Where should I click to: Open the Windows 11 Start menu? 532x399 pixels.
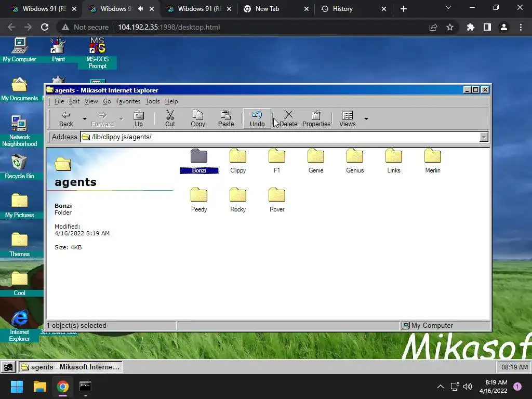(x=17, y=387)
